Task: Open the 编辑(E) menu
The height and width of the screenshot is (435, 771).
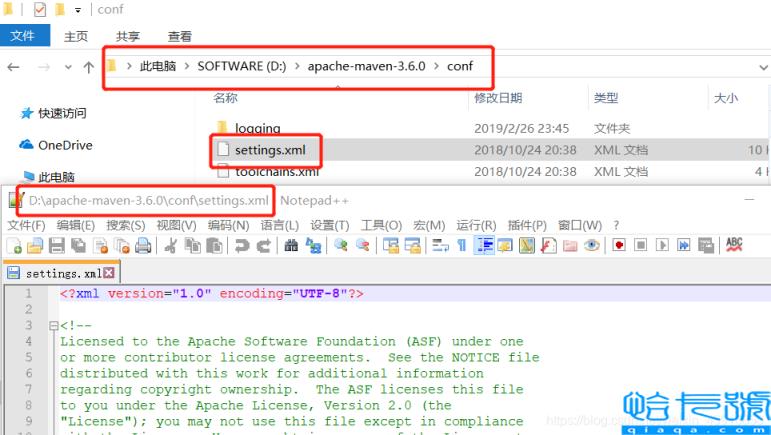Action: (75, 226)
